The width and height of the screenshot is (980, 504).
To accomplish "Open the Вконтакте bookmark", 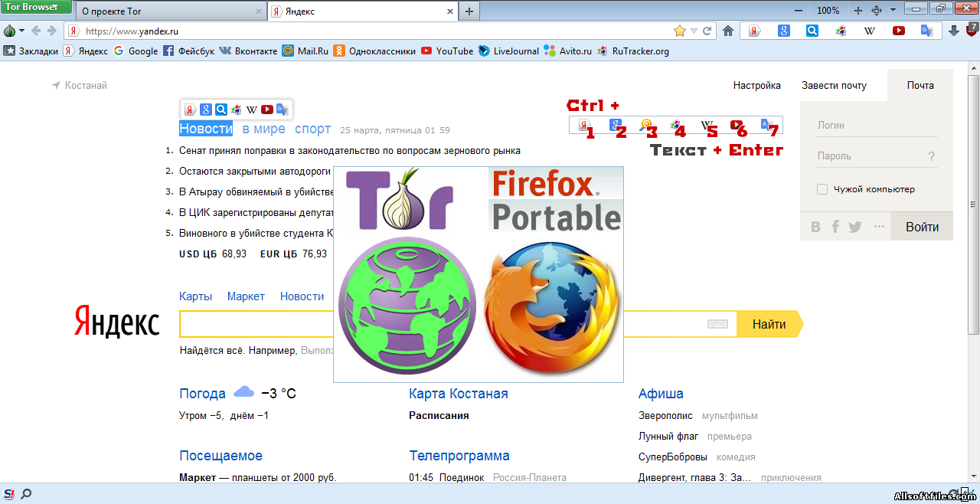I will [x=248, y=51].
